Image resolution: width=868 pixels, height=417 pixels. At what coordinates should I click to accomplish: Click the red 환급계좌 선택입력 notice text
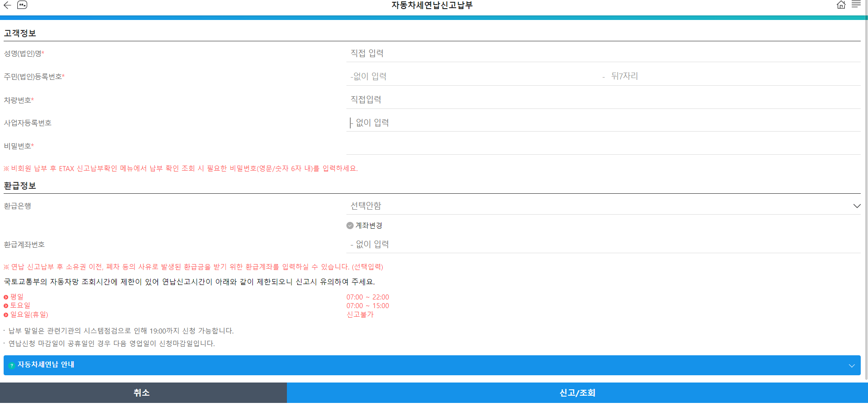[x=193, y=267]
